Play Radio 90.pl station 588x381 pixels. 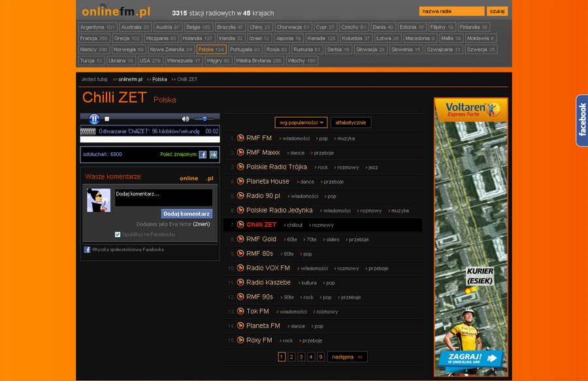coord(240,196)
